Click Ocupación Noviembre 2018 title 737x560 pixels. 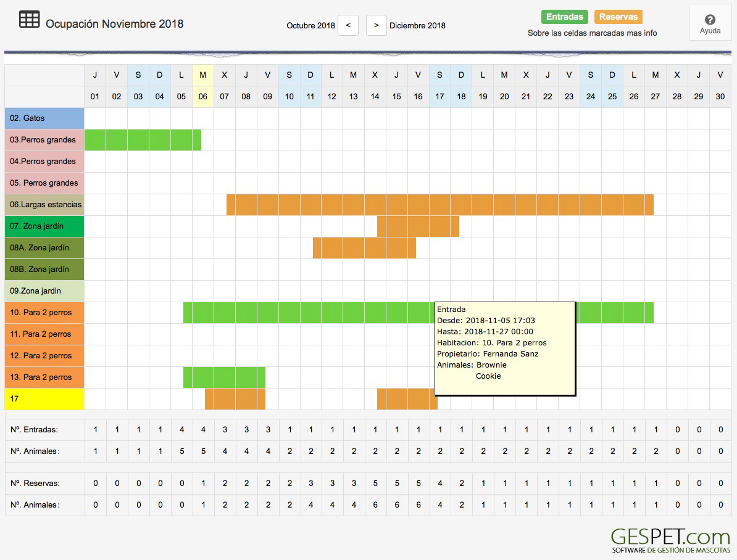tap(115, 24)
